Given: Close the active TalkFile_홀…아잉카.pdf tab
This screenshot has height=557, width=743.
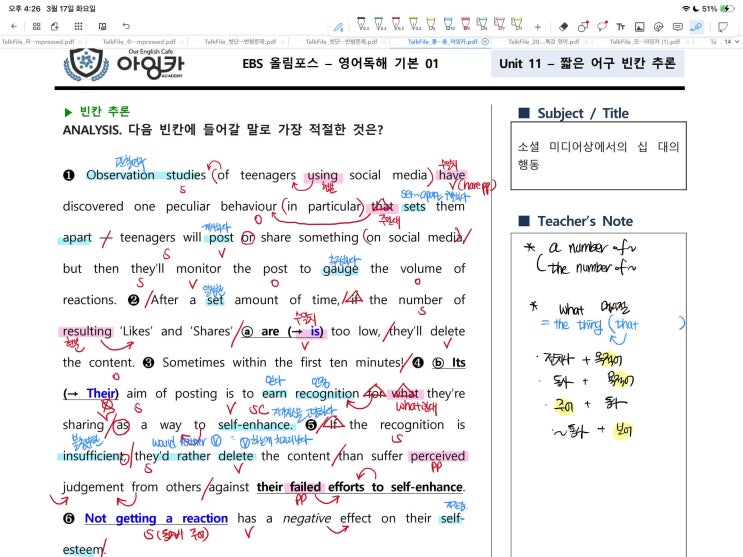Looking at the screenshot, I should (x=485, y=42).
